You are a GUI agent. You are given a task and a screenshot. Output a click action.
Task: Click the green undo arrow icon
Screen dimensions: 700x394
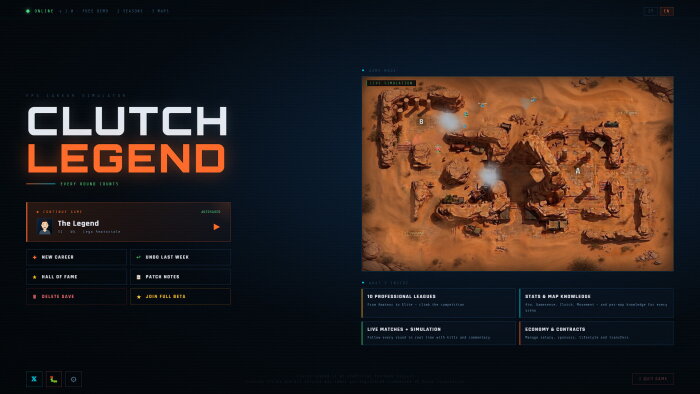coord(138,257)
